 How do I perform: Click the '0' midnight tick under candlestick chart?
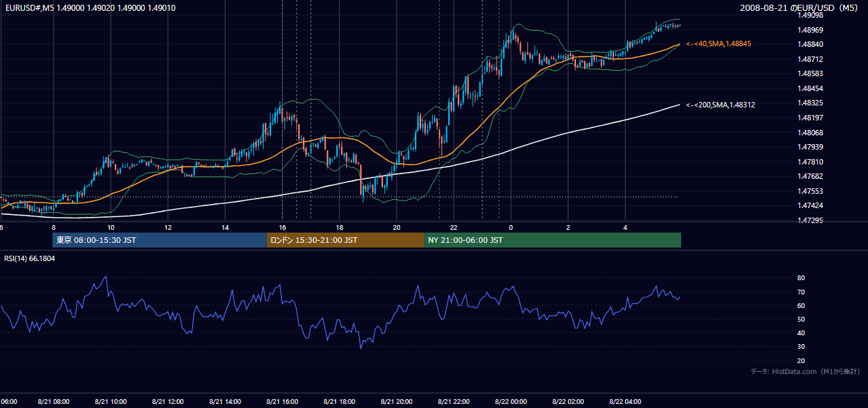point(511,227)
